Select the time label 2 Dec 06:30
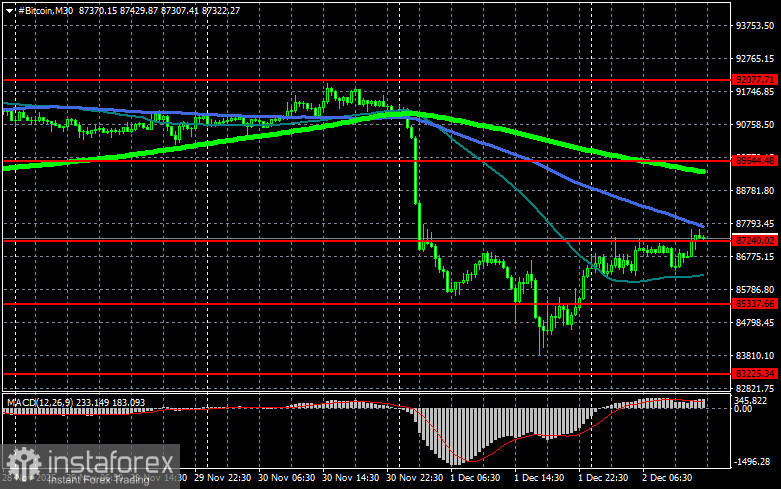This screenshot has width=781, height=489. (x=667, y=478)
